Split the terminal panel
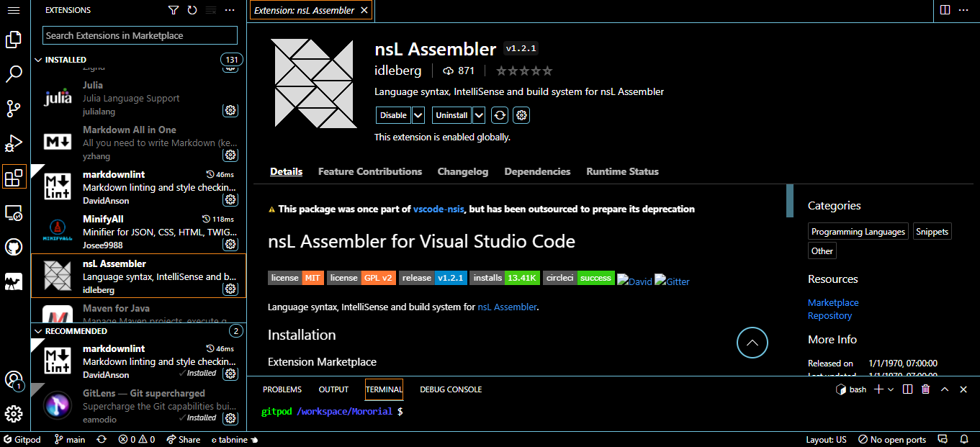Viewport: 980px width, 447px height. pos(907,389)
